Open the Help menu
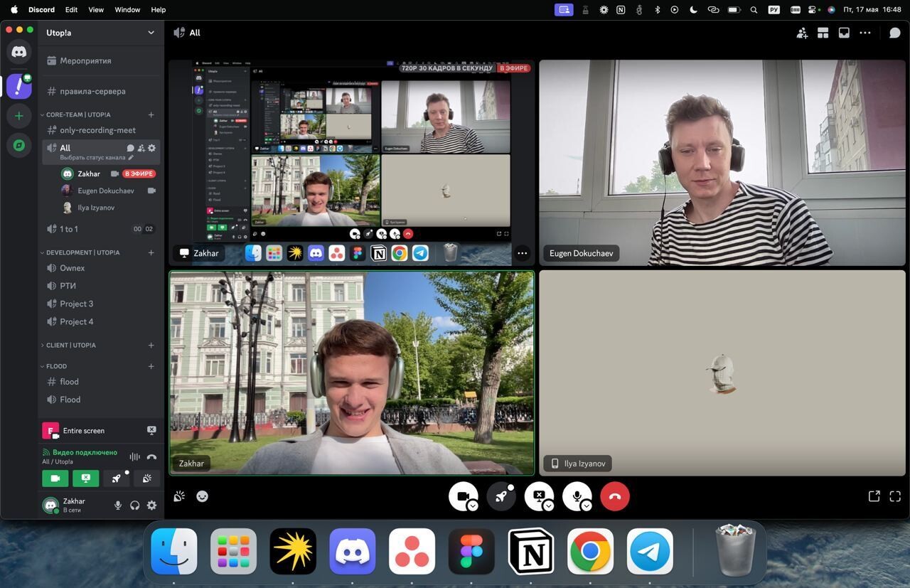The height and width of the screenshot is (588, 910). tap(159, 10)
